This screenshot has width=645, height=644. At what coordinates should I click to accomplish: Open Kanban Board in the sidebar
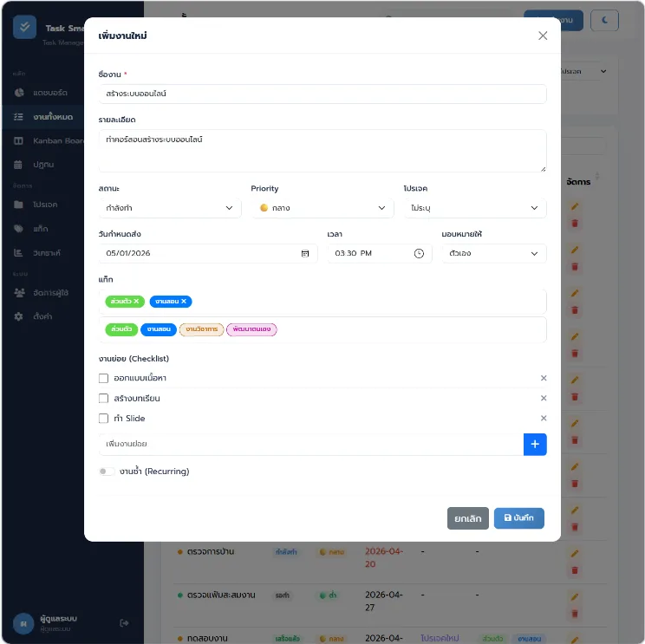click(45, 141)
